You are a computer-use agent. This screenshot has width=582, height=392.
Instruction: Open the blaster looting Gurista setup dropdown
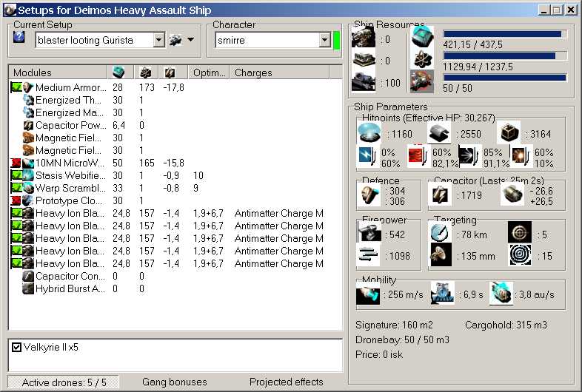tap(159, 40)
